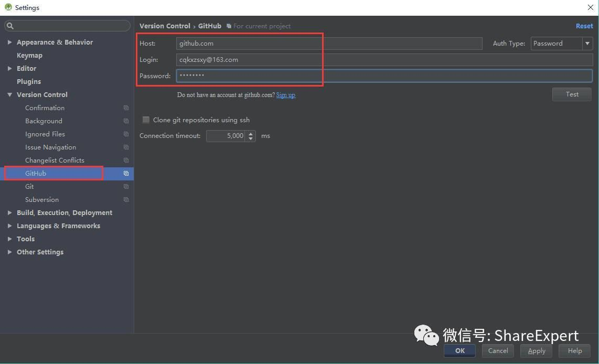
Task: Click the project-level icon beside Background
Action: click(x=126, y=121)
